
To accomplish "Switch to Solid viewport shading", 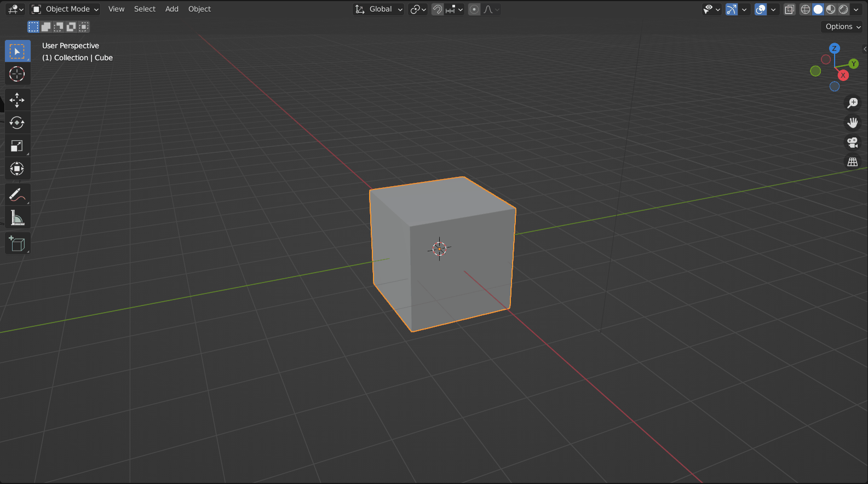I will tap(818, 9).
